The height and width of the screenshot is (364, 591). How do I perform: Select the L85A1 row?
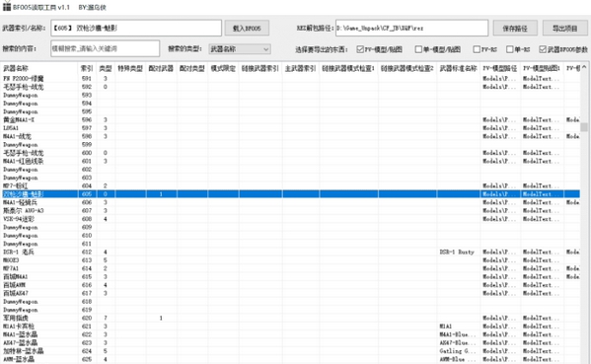(290, 128)
